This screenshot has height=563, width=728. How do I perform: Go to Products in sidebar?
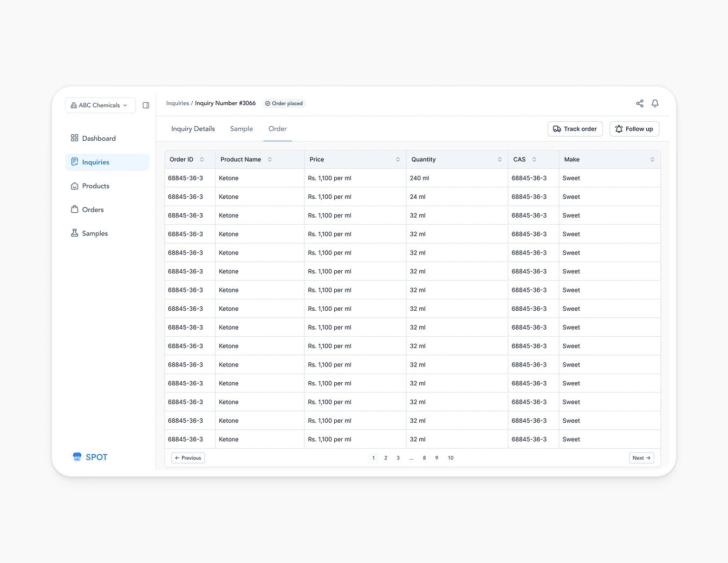pos(95,186)
